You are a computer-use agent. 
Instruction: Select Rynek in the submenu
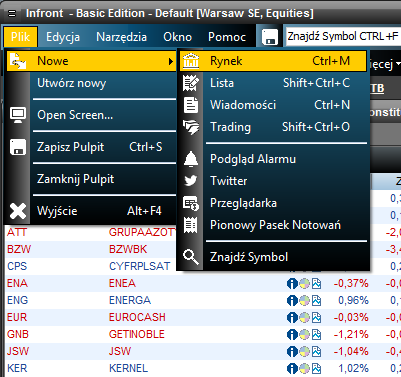[x=273, y=61]
